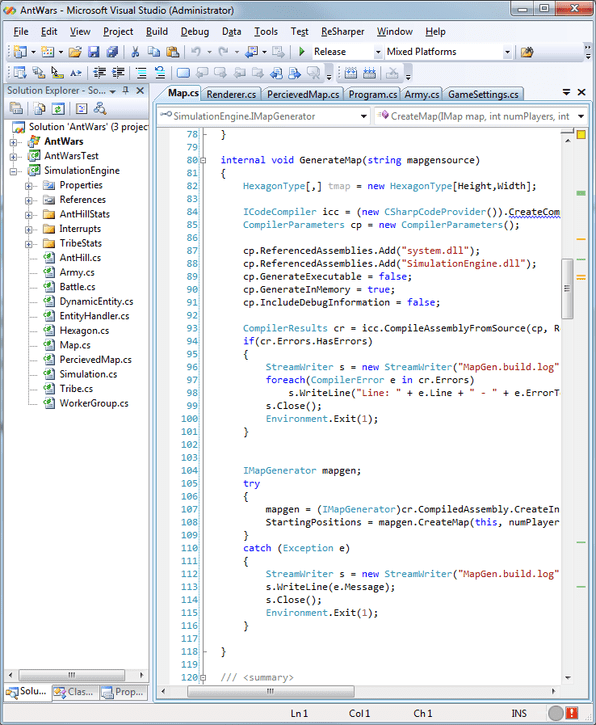Open the folder icon next to Mixed Platforms
The height and width of the screenshot is (725, 596).
click(x=527, y=52)
